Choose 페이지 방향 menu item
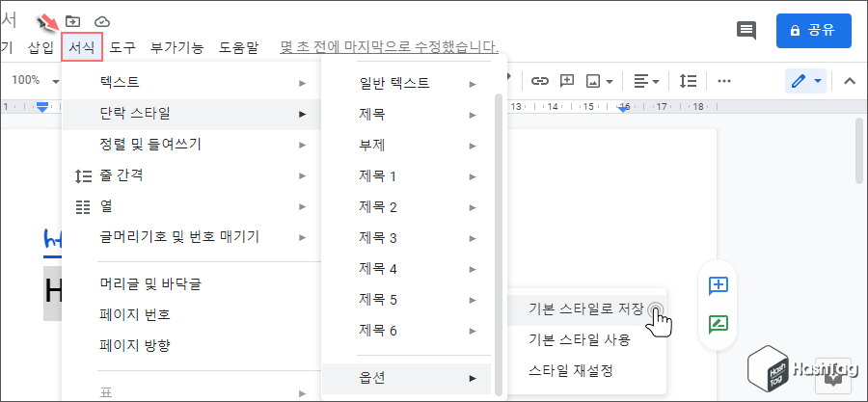The height and width of the screenshot is (402, 868). pyautogui.click(x=192, y=346)
